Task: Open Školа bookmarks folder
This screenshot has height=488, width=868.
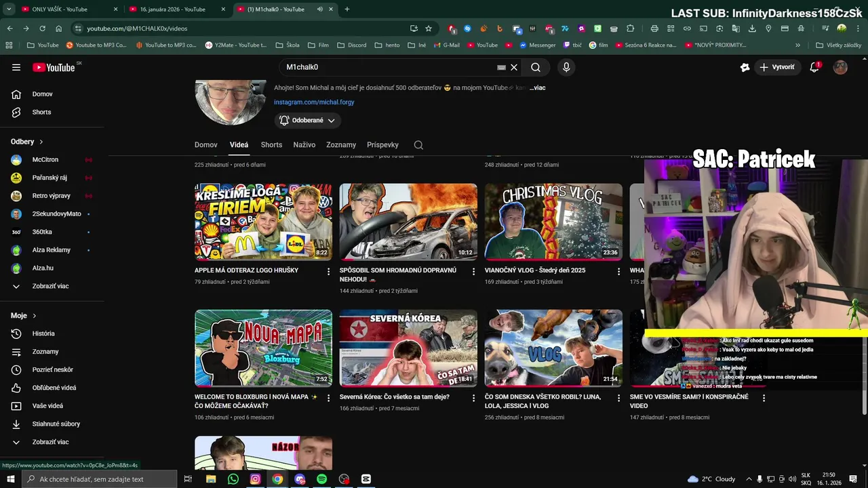Action: (x=288, y=45)
